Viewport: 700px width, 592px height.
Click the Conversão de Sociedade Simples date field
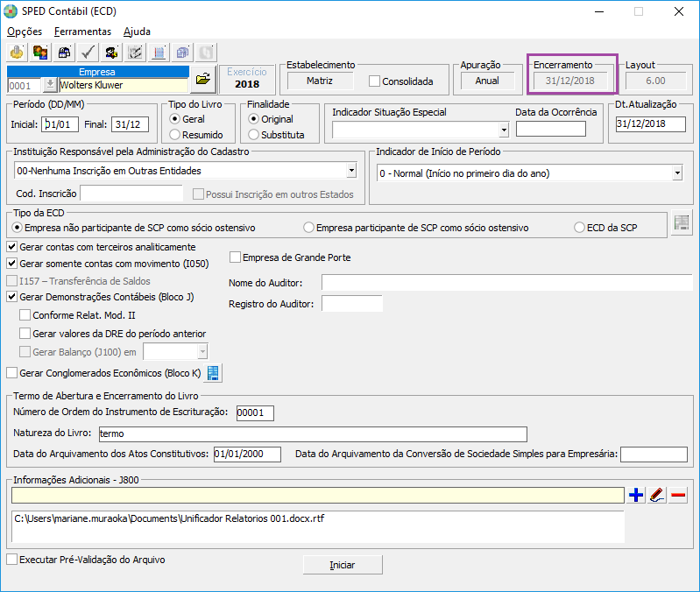click(x=654, y=455)
